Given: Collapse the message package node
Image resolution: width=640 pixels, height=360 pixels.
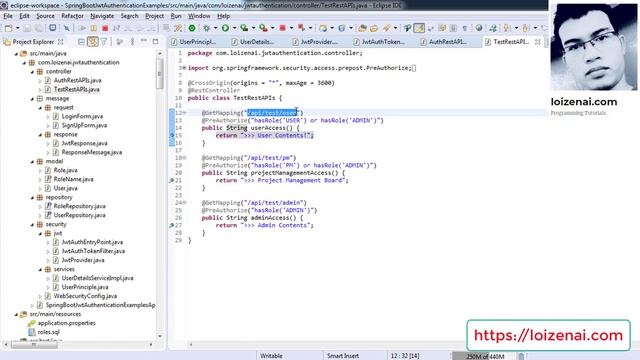Looking at the screenshot, I should 32,98.
